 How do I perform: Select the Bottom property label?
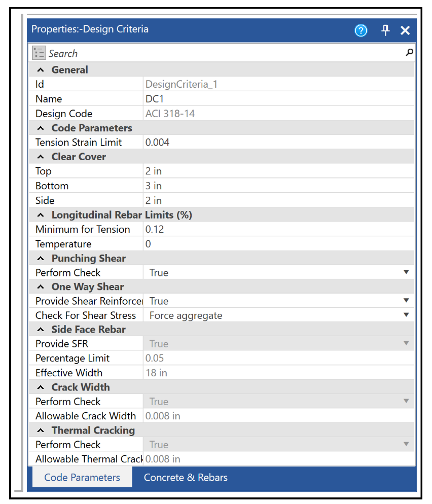(52, 186)
